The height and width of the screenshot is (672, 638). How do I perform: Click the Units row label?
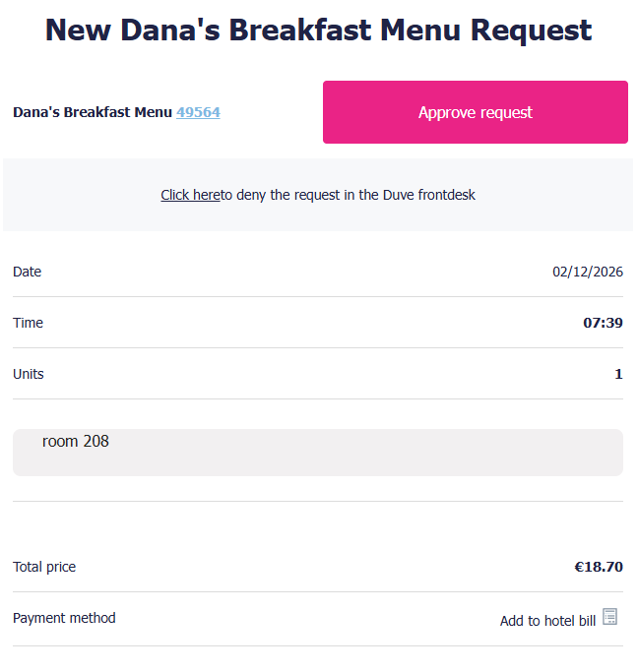(x=29, y=374)
